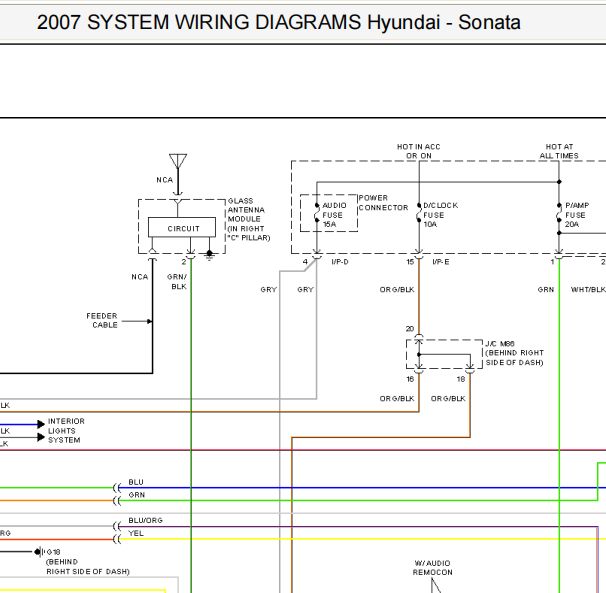Click pin number 15 at I/P-E connector
The width and height of the screenshot is (606, 593).
click(410, 262)
